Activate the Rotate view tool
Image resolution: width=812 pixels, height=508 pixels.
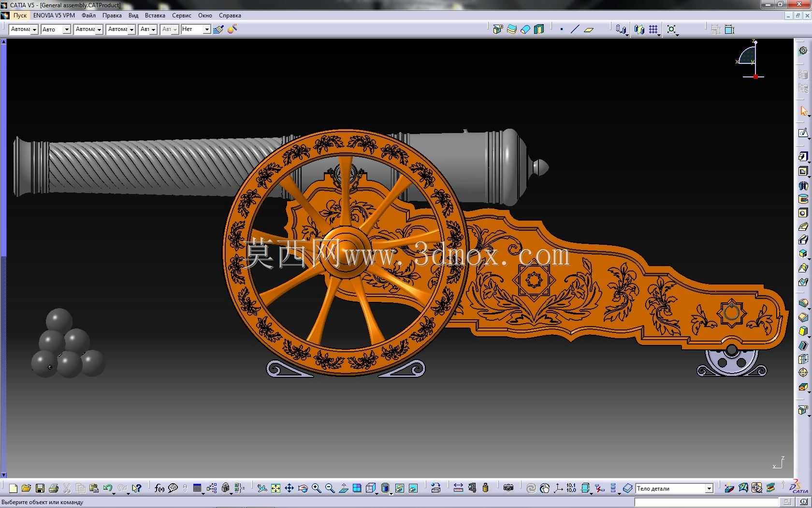tap(303, 488)
